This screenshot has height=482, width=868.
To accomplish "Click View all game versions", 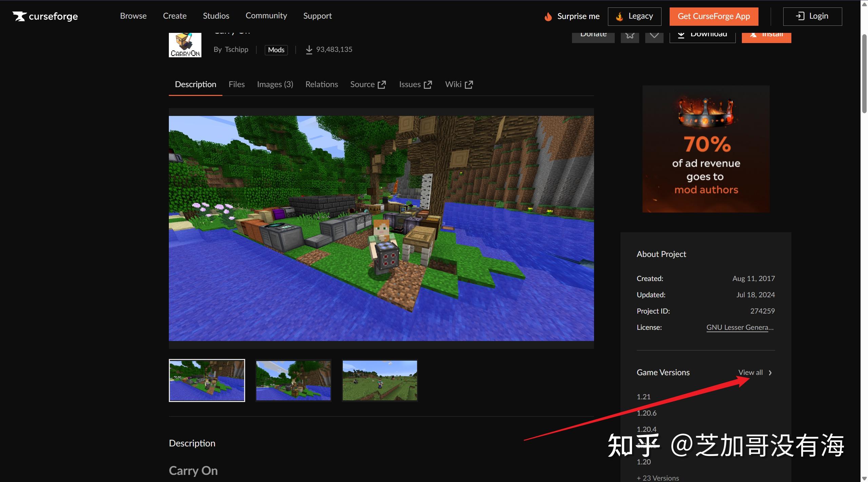I will coord(750,373).
